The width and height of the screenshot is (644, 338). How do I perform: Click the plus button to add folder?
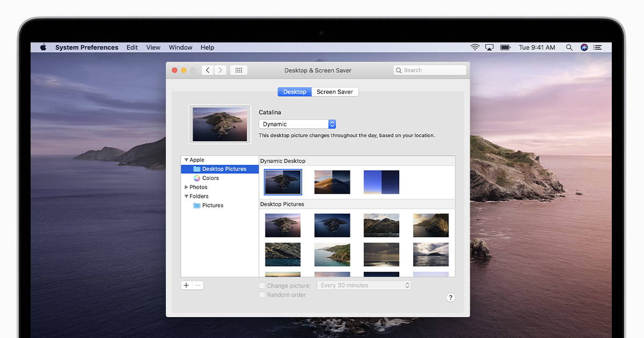point(186,285)
